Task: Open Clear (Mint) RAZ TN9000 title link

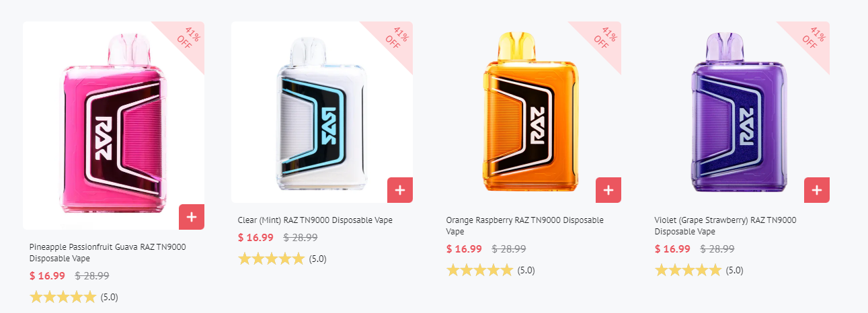Action: click(315, 220)
